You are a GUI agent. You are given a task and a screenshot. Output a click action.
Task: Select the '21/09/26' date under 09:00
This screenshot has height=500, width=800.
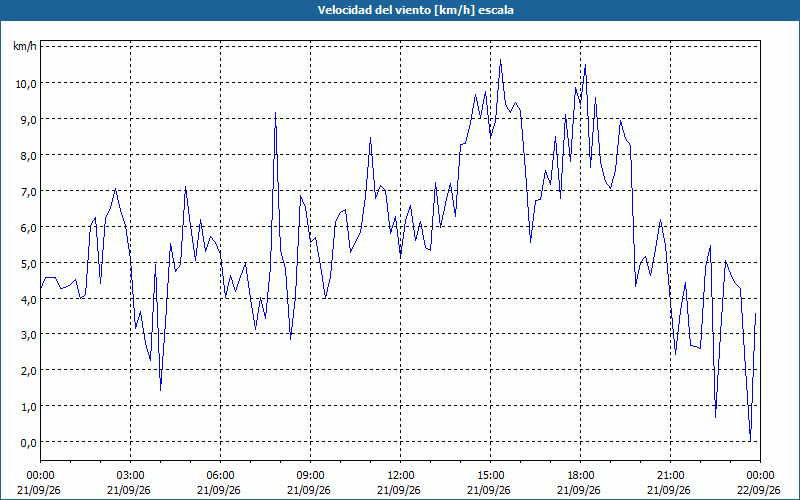[309, 490]
